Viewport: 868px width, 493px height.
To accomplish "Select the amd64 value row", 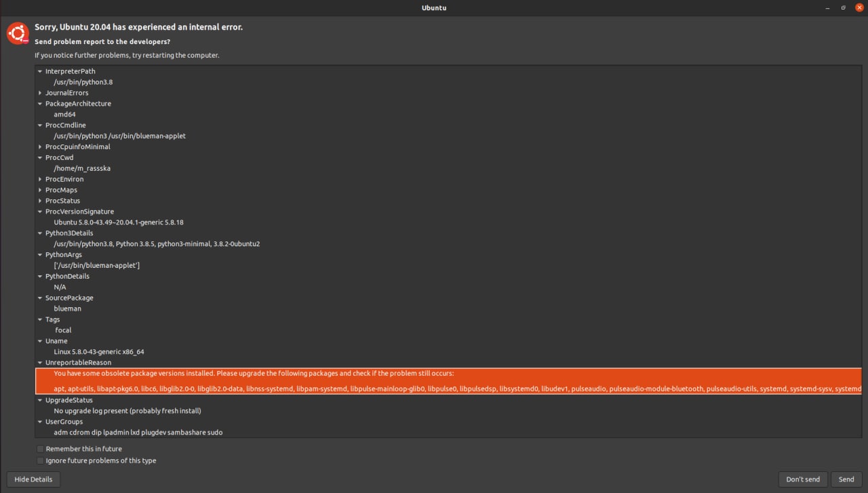I will coord(448,115).
